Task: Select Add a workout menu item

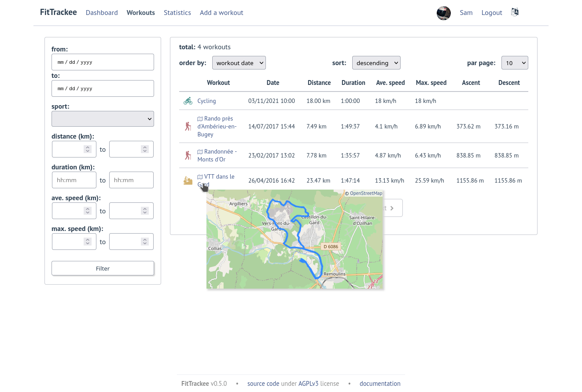Action: click(x=221, y=13)
